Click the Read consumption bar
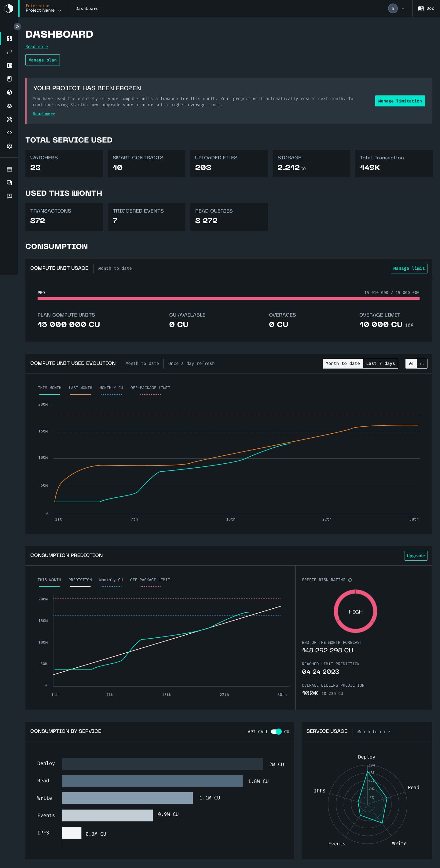 pyautogui.click(x=152, y=781)
